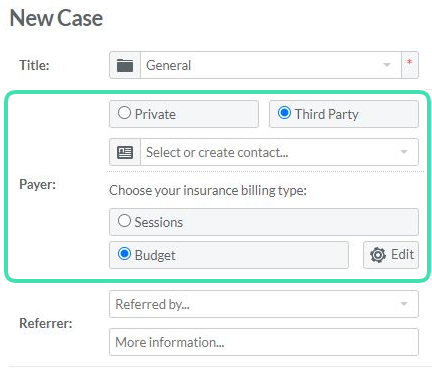Click into the More information field

(264, 342)
